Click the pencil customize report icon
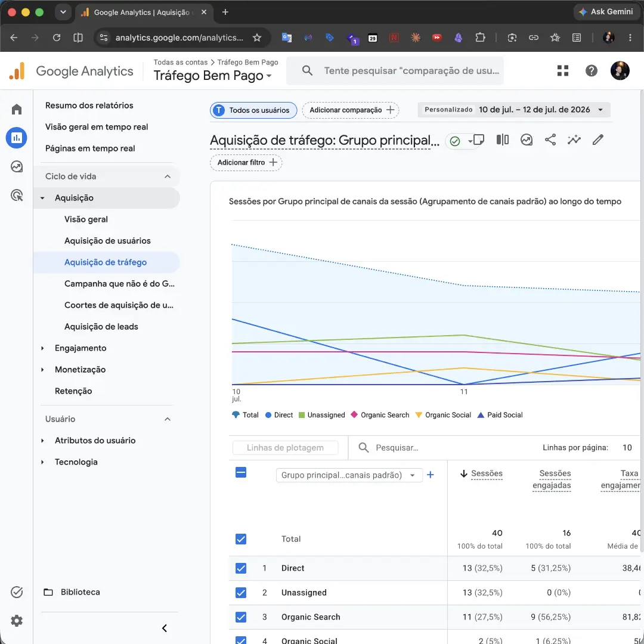Viewport: 644px width, 644px height. (x=597, y=140)
